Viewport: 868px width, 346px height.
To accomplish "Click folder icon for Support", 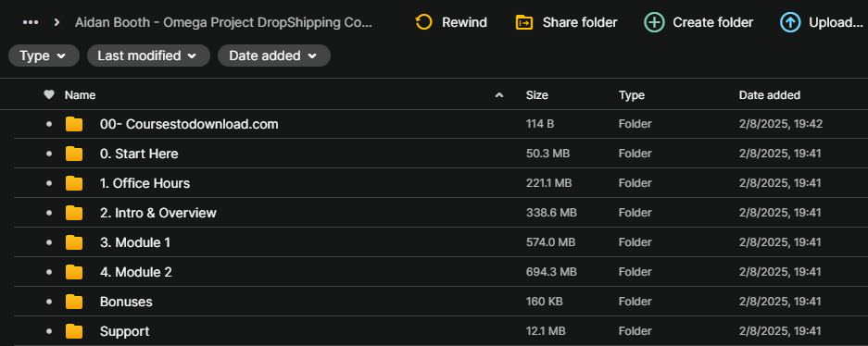I will pos(73,331).
